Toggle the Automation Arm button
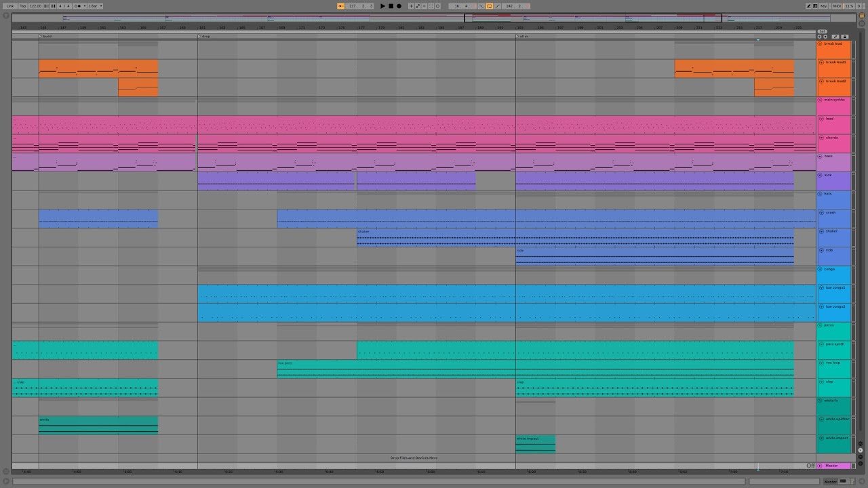Screen dimensions: 868x488 tap(418, 6)
